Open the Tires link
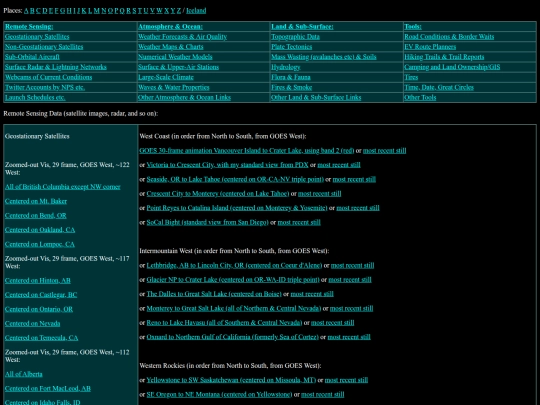This screenshot has width=540, height=405. coord(411,77)
